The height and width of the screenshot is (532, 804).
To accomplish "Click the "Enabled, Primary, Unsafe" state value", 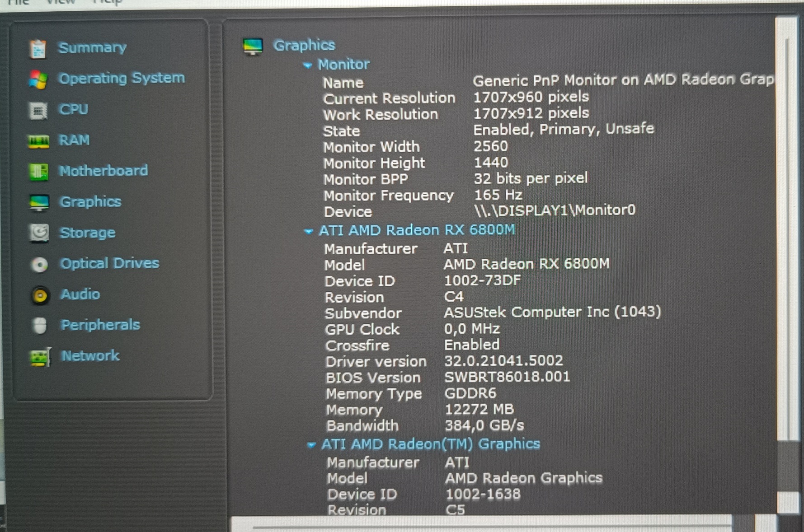I will click(x=564, y=130).
